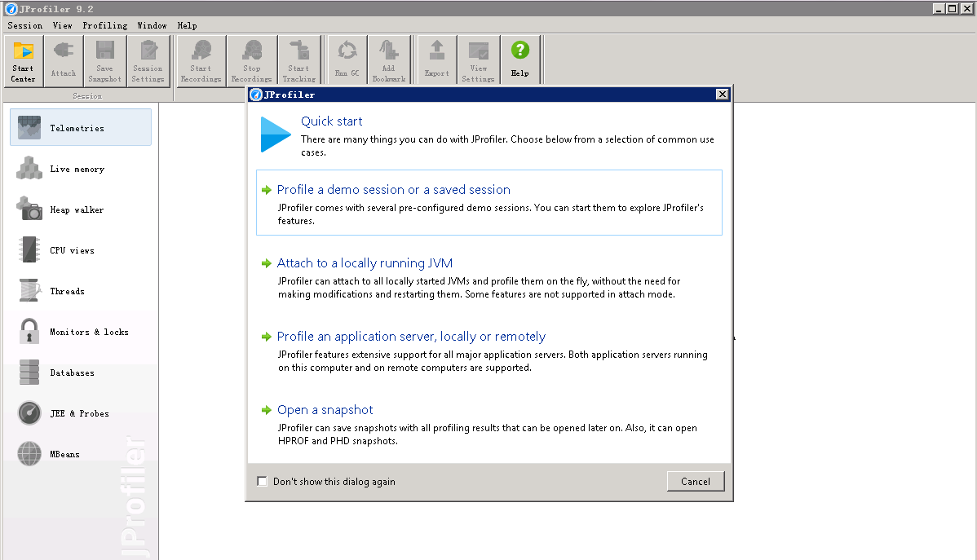The image size is (977, 560).
Task: Open the MBeans section
Action: coord(81,454)
